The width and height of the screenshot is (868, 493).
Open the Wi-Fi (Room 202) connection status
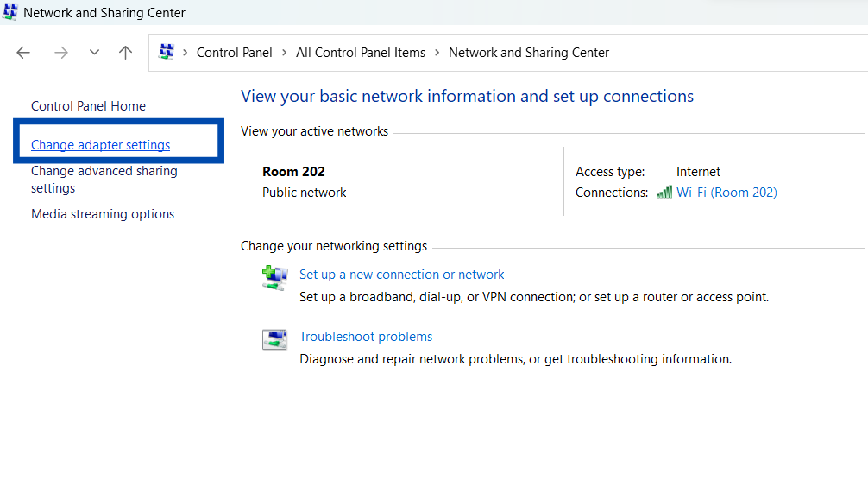pyautogui.click(x=726, y=193)
